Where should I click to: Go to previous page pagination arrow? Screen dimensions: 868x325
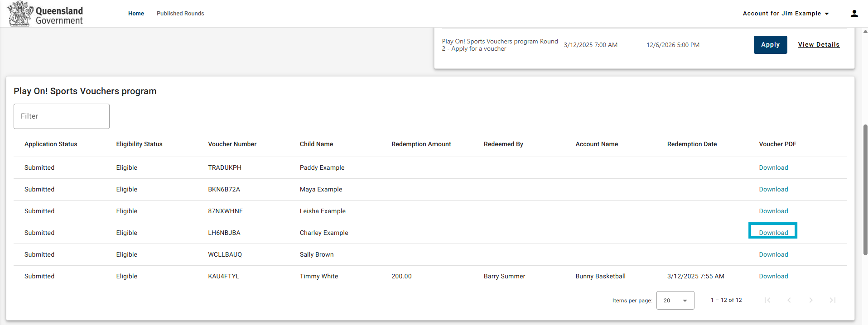789,300
